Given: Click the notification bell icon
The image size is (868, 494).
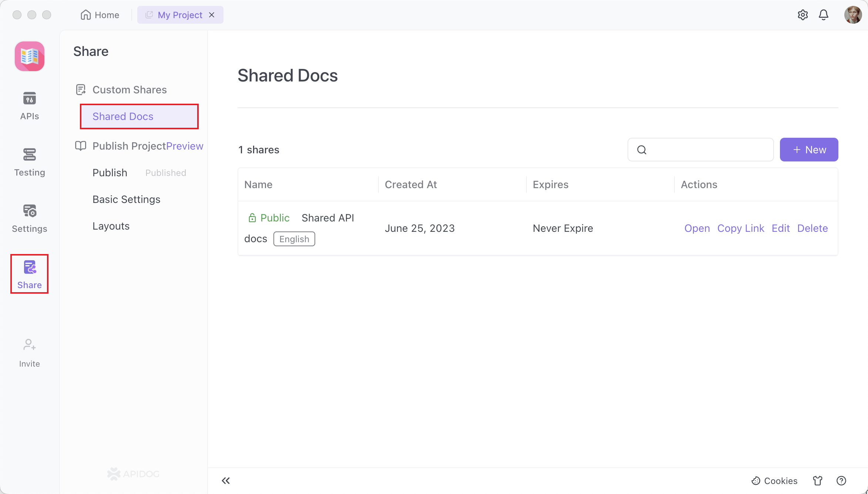Looking at the screenshot, I should [x=824, y=15].
